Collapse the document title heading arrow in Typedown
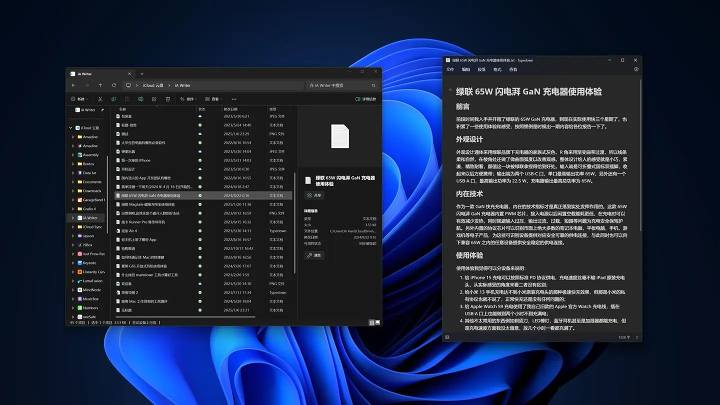 pyautogui.click(x=450, y=91)
